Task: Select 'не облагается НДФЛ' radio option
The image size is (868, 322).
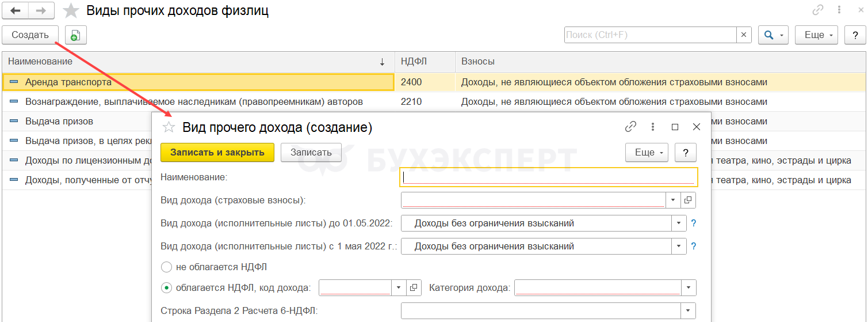Action: click(x=167, y=267)
